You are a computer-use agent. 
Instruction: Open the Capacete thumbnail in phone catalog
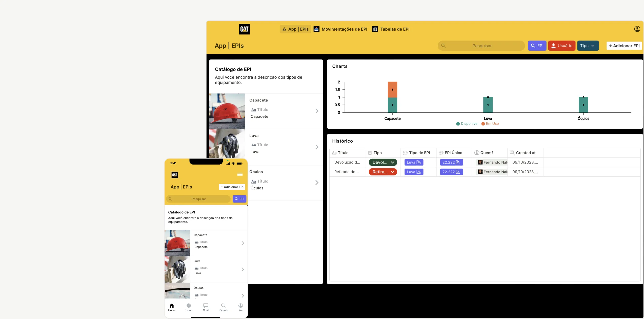(177, 243)
